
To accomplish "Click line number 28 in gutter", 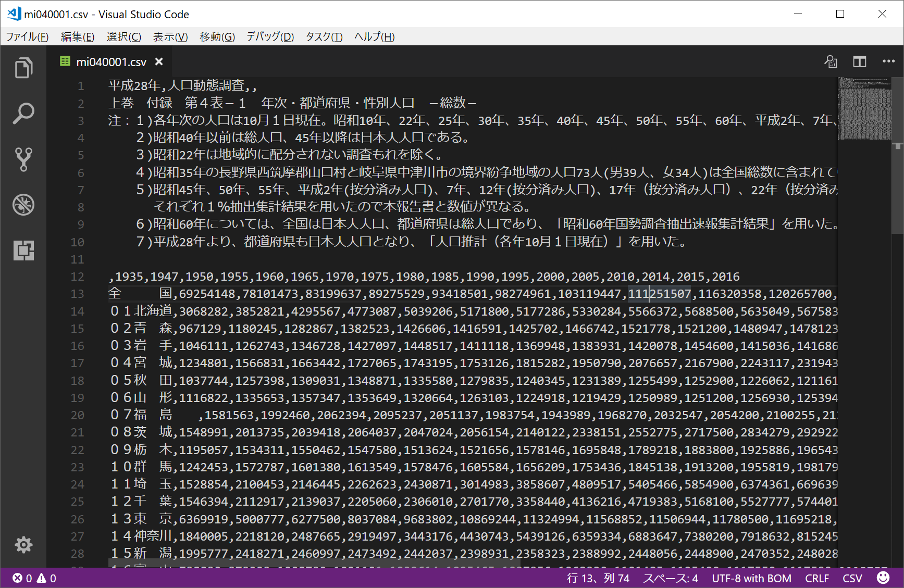I will (x=77, y=554).
